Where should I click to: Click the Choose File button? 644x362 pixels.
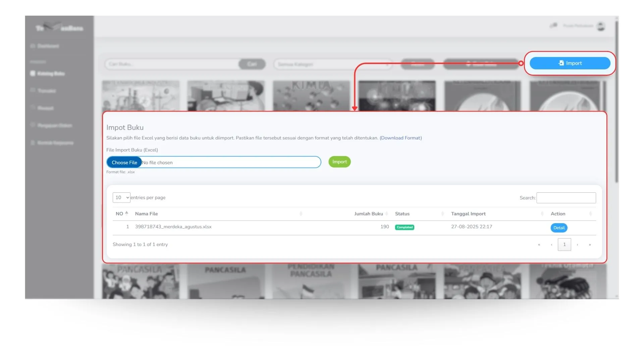tap(124, 162)
